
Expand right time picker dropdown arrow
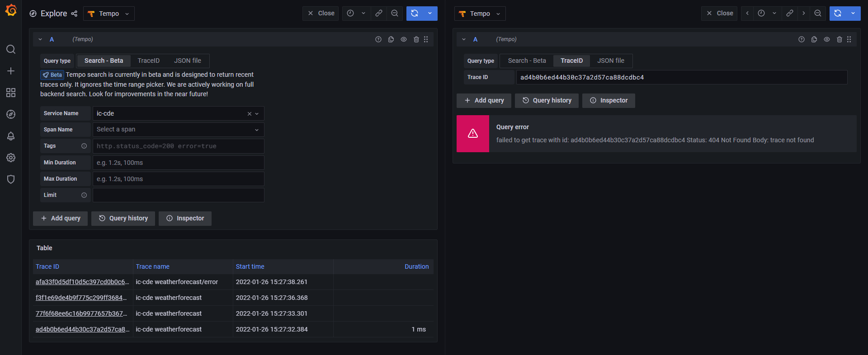774,14
